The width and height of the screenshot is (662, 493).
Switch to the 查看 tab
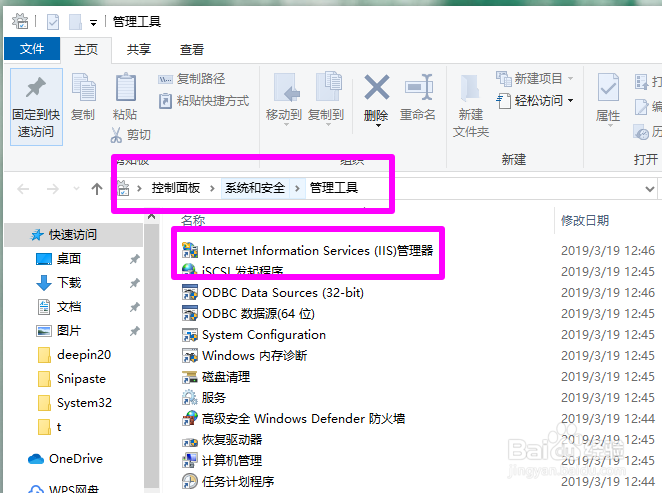click(x=192, y=49)
